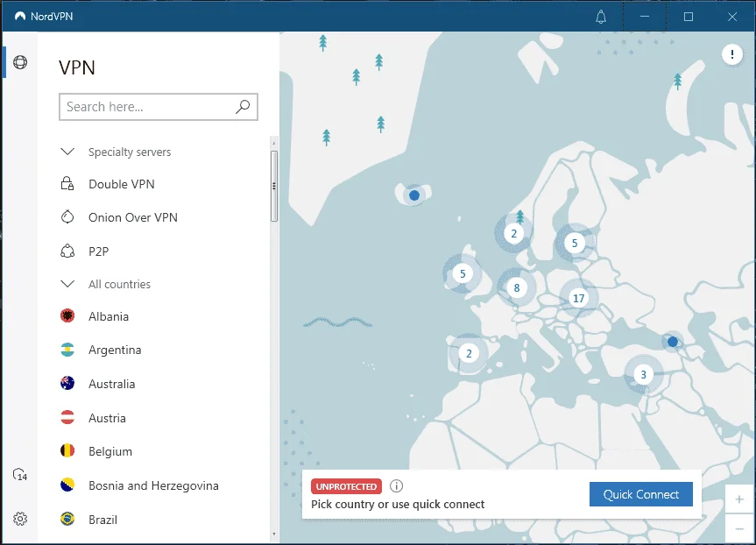Screen dimensions: 756x545
Task: Click the Bosnia and Herzegovina flag
Action: tap(67, 485)
